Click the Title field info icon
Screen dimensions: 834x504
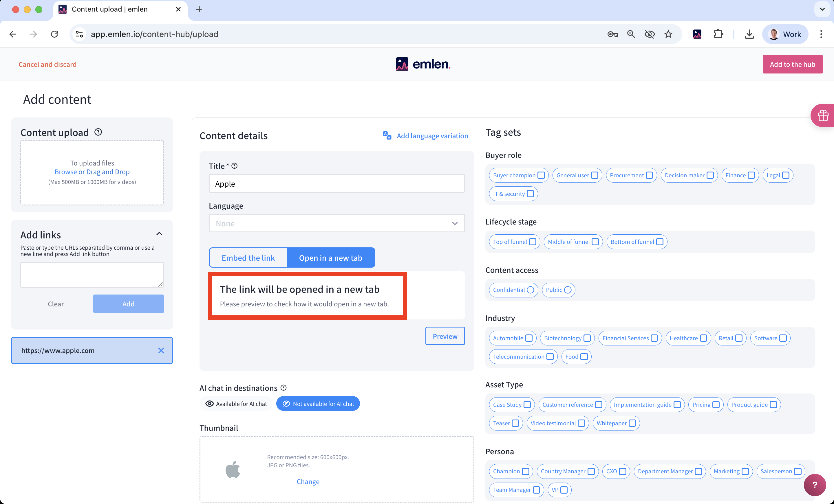pyautogui.click(x=234, y=166)
